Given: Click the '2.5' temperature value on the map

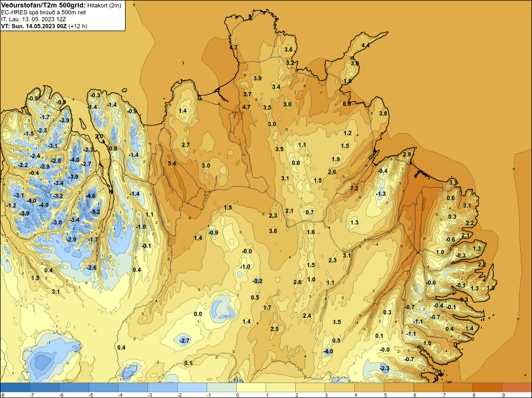Looking at the screenshot, I should coord(275,329).
